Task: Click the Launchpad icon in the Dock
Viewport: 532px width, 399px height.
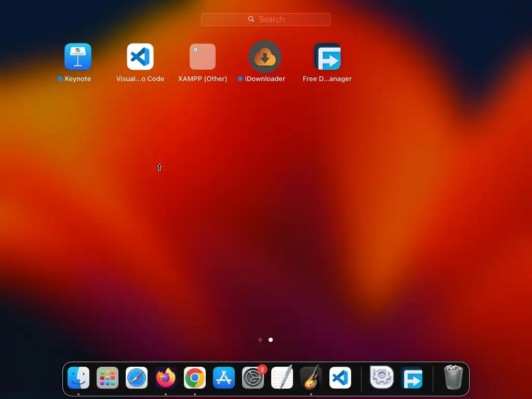Action: coord(108,378)
